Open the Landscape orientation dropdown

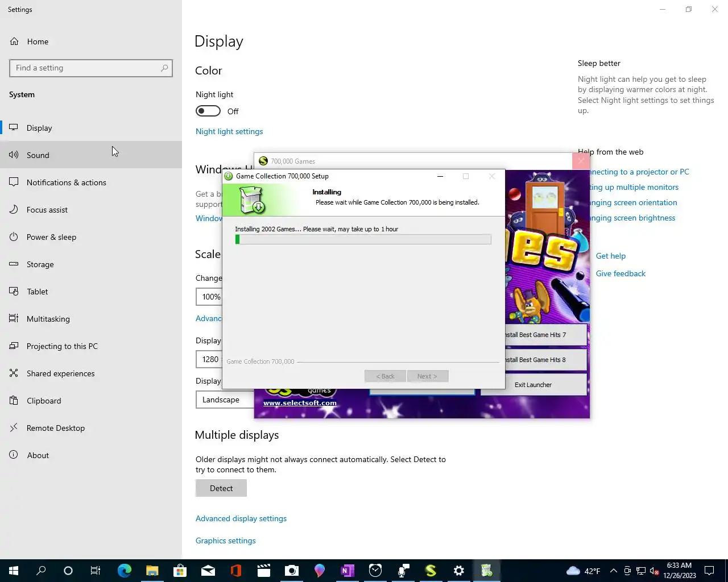pyautogui.click(x=225, y=400)
